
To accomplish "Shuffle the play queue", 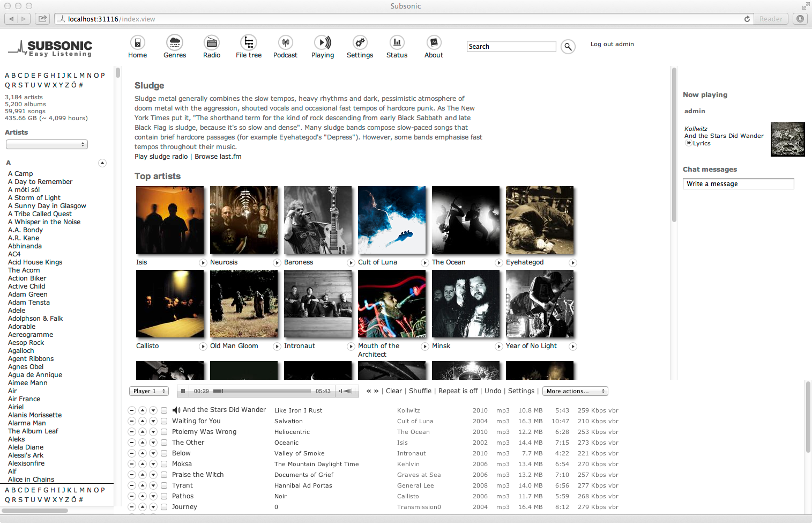I will point(420,391).
